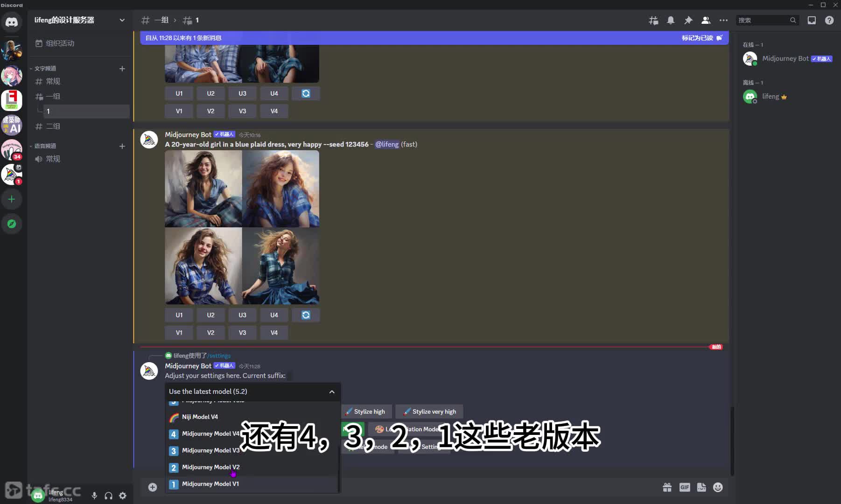
Task: Click V4 under the seed 123456 image
Action: [x=274, y=333]
